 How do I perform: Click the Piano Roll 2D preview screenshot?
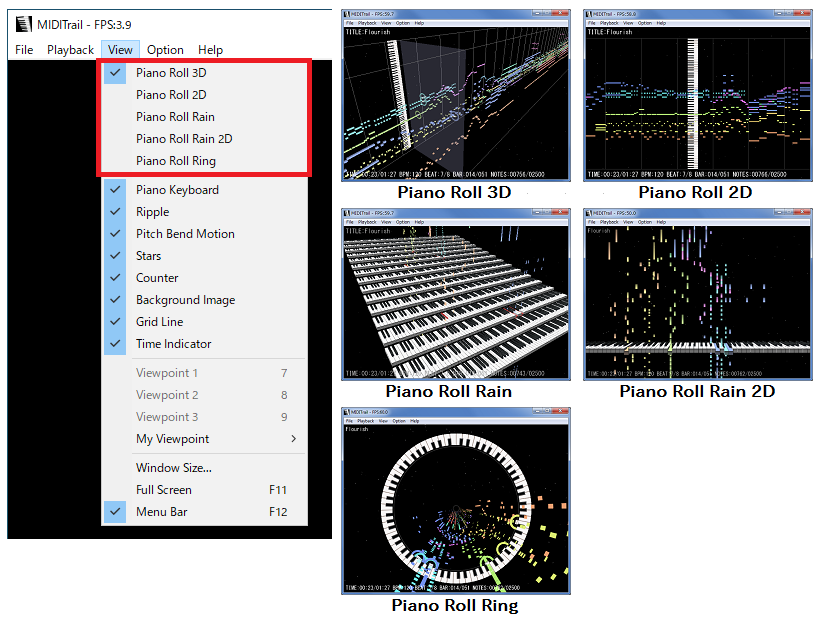point(698,95)
